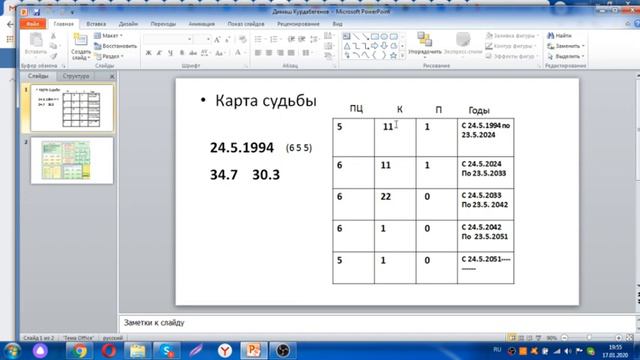This screenshot has height=360, width=640.
Task: Click the date text 24.5.1994
Action: tap(242, 148)
